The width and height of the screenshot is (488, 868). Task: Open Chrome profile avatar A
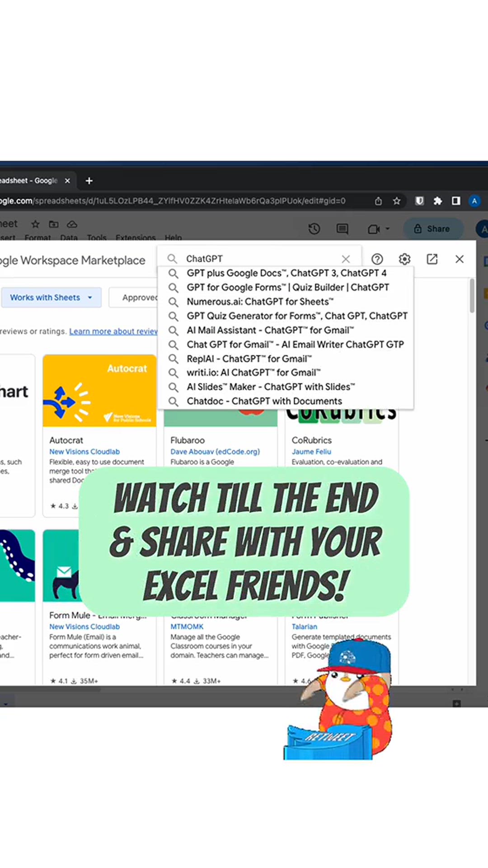click(x=474, y=201)
